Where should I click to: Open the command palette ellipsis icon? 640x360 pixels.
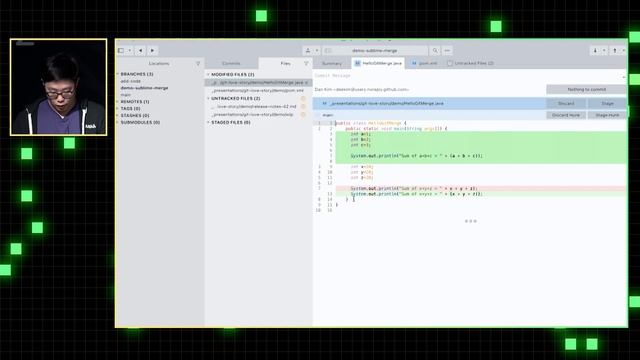point(447,51)
